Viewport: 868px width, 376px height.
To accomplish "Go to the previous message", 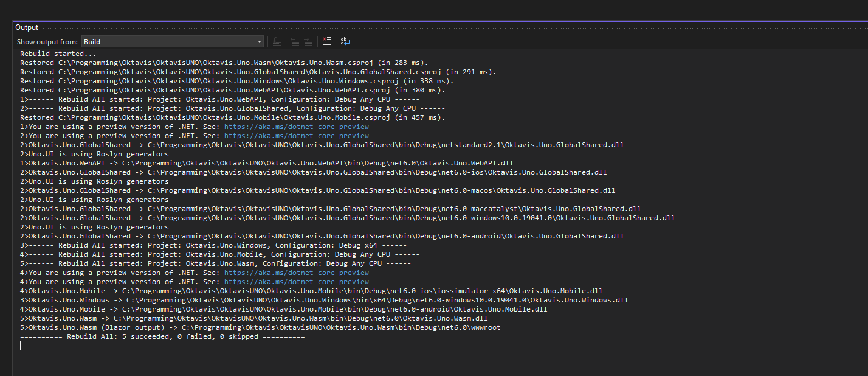I will [x=294, y=41].
